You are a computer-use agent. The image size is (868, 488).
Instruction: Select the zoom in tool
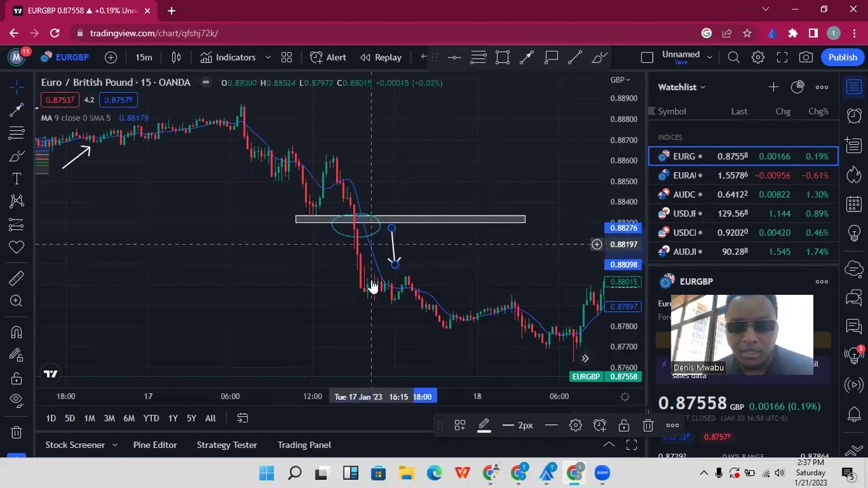click(17, 301)
